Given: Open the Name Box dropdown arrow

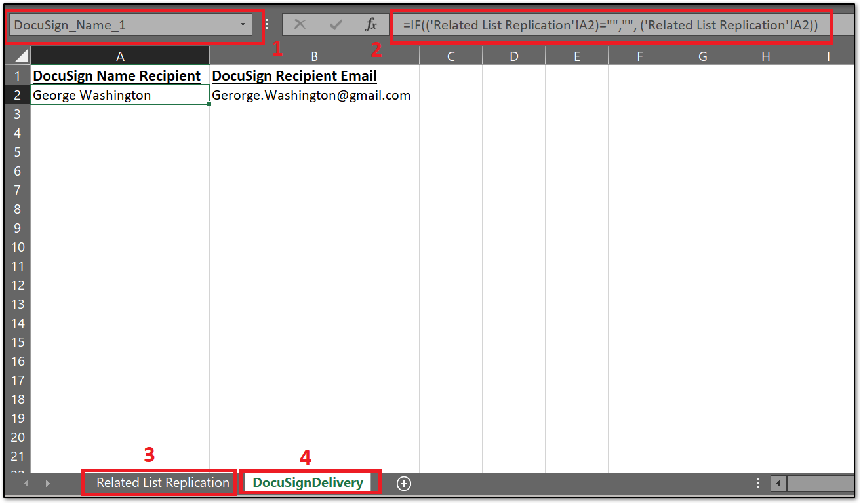Looking at the screenshot, I should pos(243,26).
